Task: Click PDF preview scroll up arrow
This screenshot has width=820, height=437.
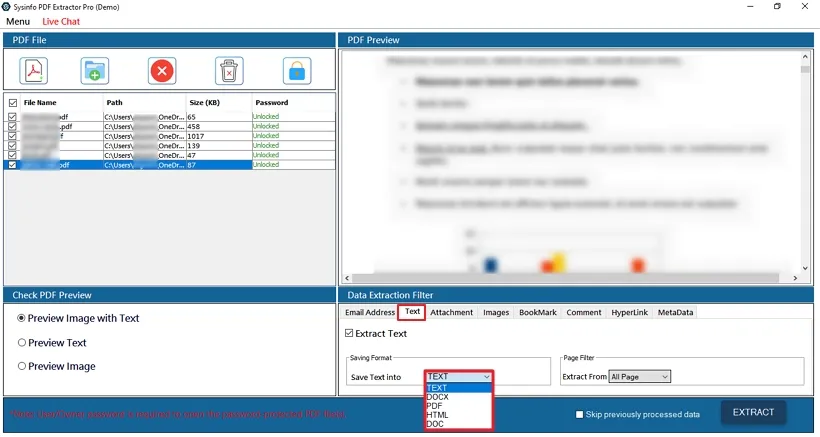Action: (805, 56)
